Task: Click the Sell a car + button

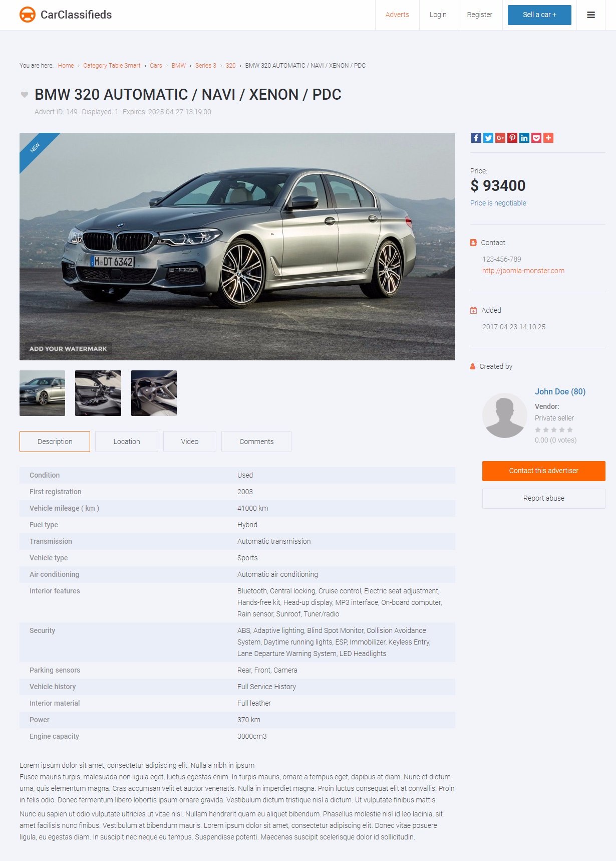Action: click(539, 15)
